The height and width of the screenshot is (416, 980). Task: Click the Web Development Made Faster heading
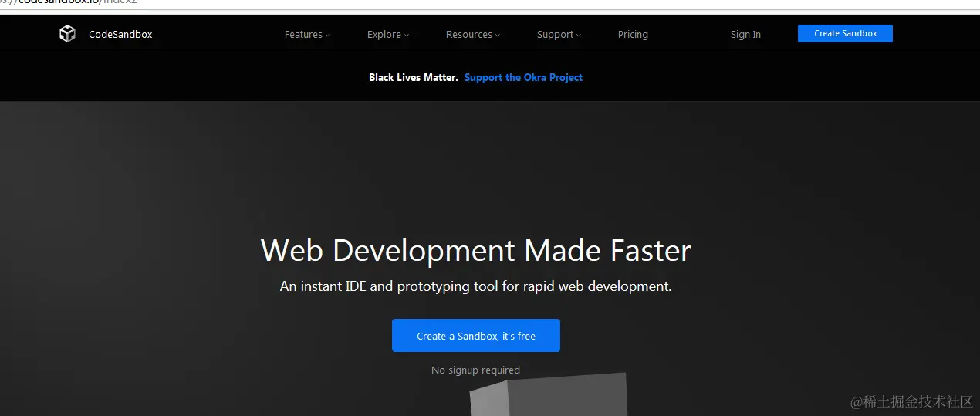pos(476,251)
